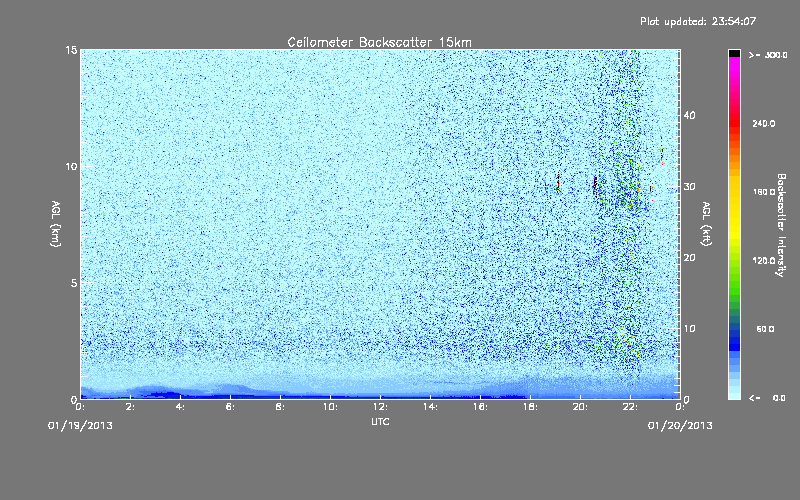Click the "20:" hour tick label
Viewport: 800px width, 500px height.
point(580,407)
